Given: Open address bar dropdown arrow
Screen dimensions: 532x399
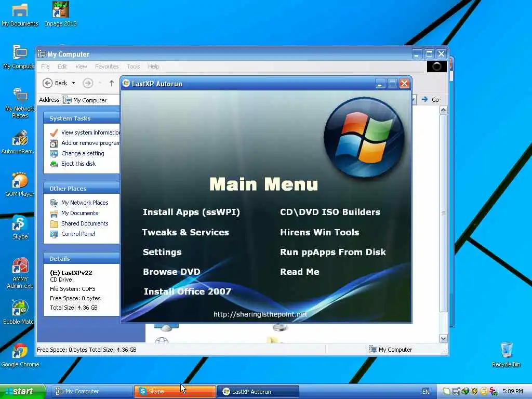Looking at the screenshot, I should [414, 99].
